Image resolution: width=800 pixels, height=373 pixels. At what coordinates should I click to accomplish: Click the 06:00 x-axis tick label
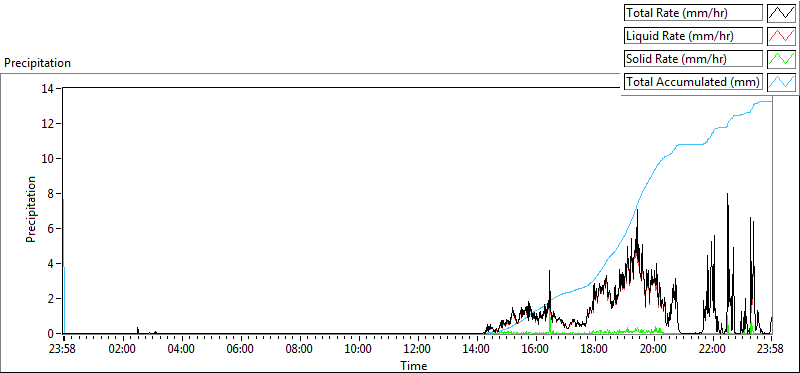pyautogui.click(x=240, y=350)
